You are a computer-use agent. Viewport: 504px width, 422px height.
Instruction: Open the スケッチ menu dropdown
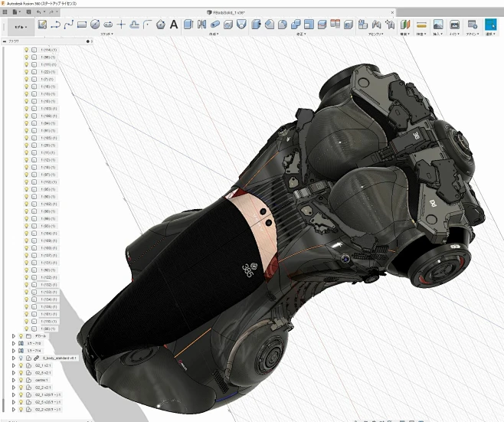(x=106, y=34)
